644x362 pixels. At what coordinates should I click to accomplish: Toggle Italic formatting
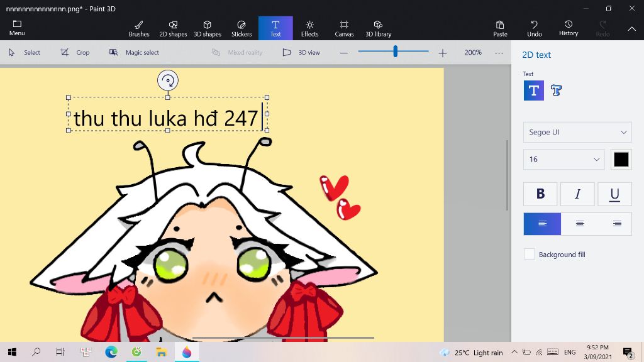click(x=577, y=194)
